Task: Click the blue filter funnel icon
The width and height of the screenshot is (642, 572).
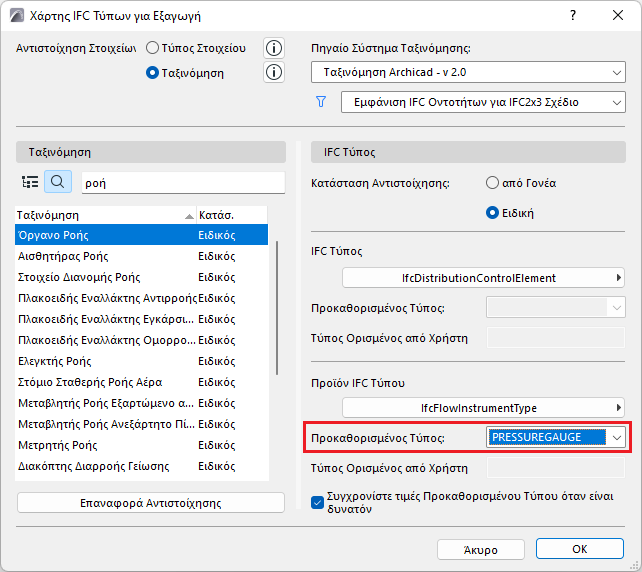Action: coord(321,102)
